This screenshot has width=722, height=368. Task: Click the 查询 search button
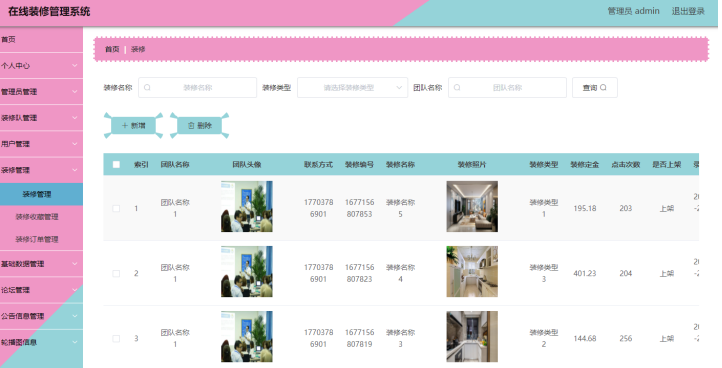594,88
